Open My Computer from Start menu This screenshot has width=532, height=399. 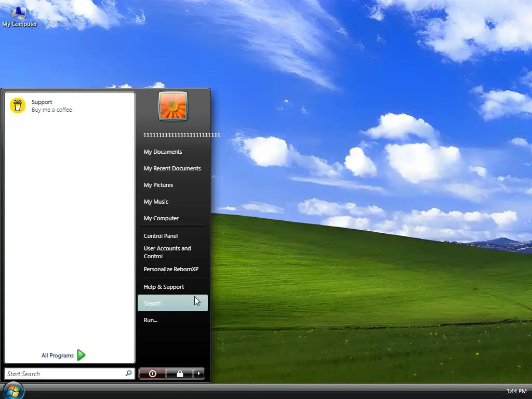pos(172,218)
